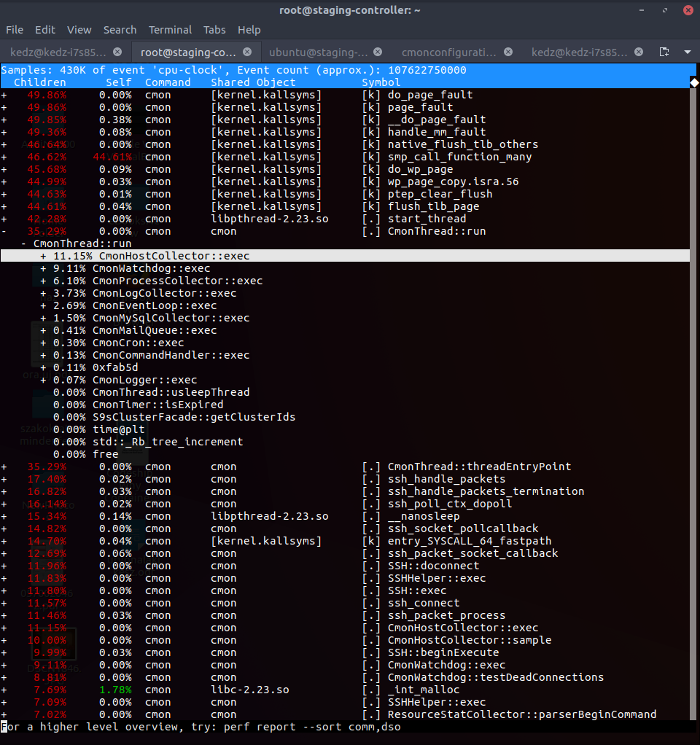
Task: Expand 0.07% CmonLogger::exec call chain
Action: pos(43,380)
